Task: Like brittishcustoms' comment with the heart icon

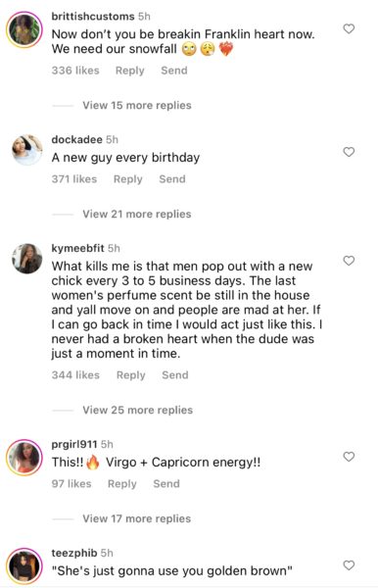Action: click(x=349, y=28)
